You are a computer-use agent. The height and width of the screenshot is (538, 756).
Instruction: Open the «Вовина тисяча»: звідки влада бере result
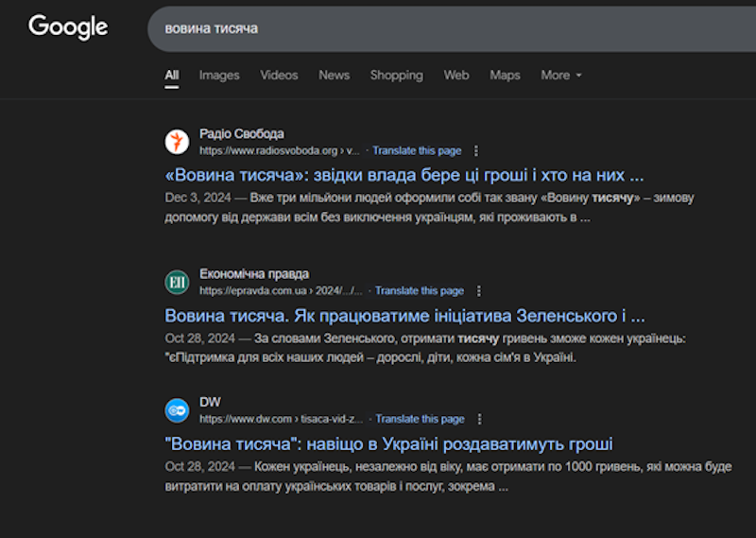pos(404,175)
